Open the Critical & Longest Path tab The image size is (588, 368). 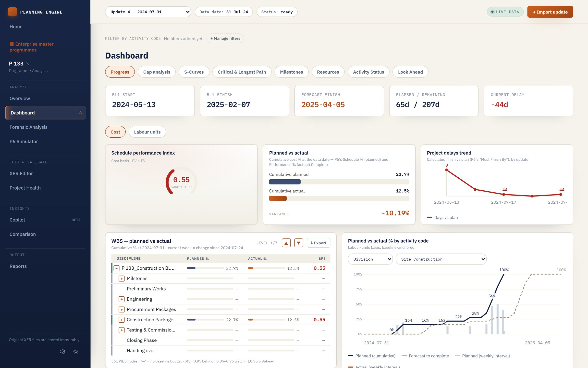click(x=242, y=72)
